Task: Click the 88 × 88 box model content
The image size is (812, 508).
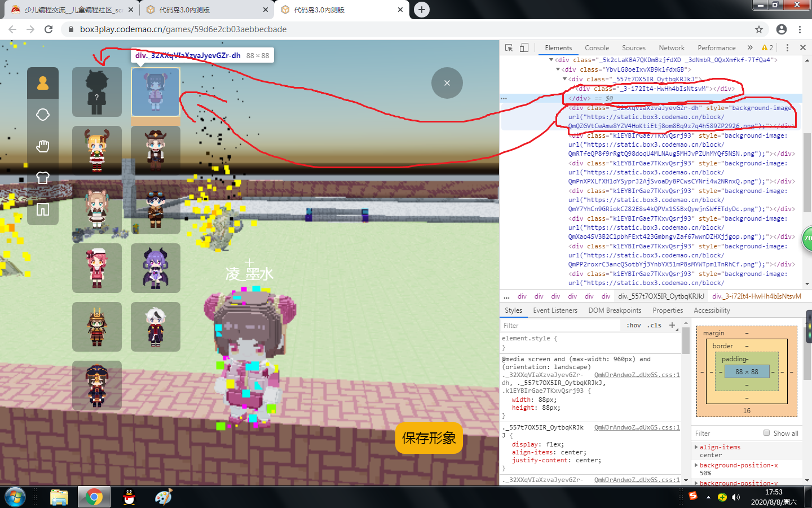Action: (747, 371)
